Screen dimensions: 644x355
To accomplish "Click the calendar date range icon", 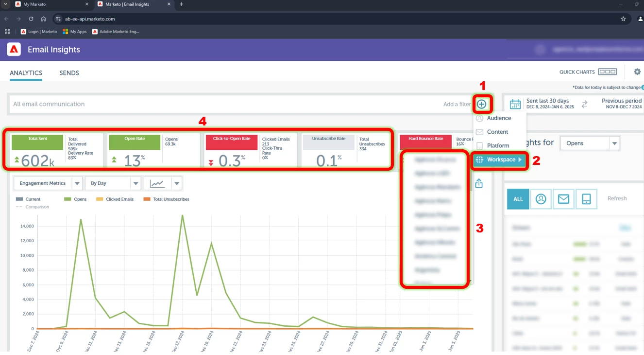I will click(515, 104).
